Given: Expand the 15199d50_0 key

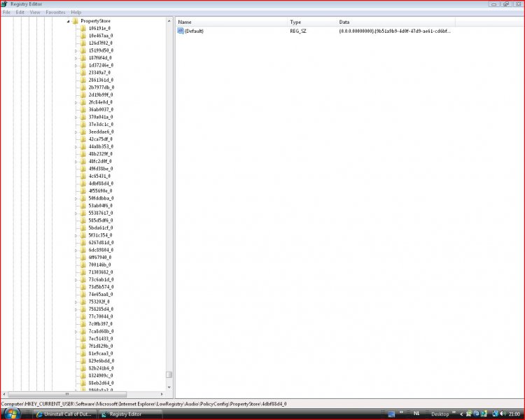Looking at the screenshot, I should tap(76, 50).
